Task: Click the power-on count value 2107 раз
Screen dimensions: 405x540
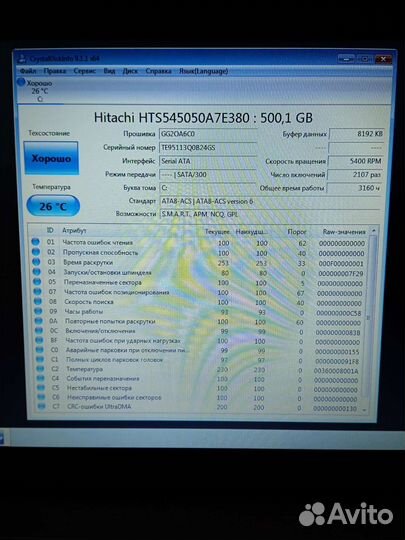Action: point(355,174)
